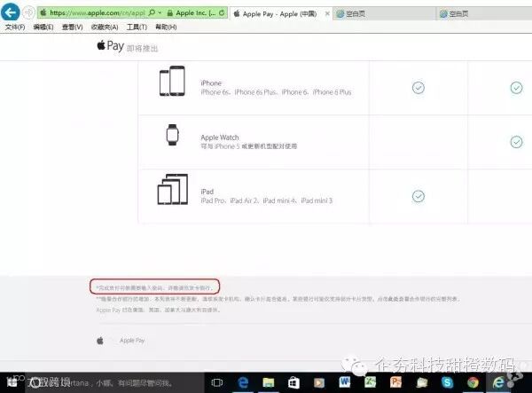Click the iPhone row second column checkmark
The width and height of the screenshot is (532, 393).
pyautogui.click(x=516, y=88)
